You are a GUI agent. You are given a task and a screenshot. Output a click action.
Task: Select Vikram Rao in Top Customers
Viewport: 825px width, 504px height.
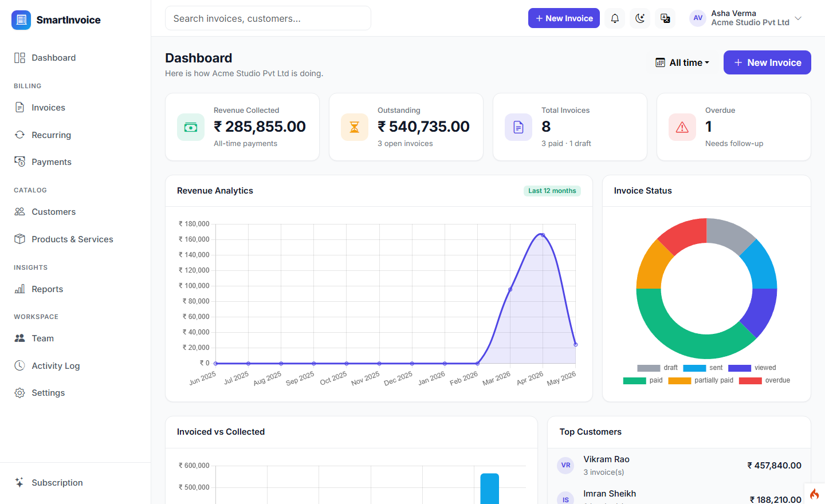coord(679,465)
